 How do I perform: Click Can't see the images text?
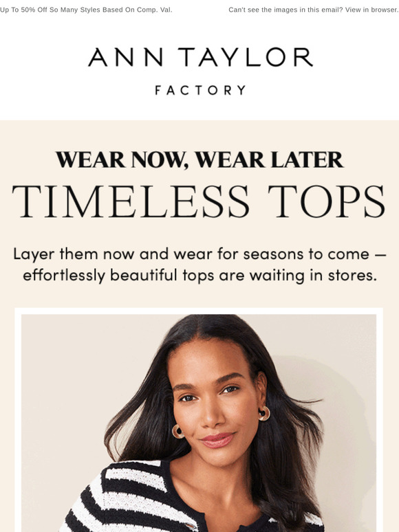click(x=286, y=10)
